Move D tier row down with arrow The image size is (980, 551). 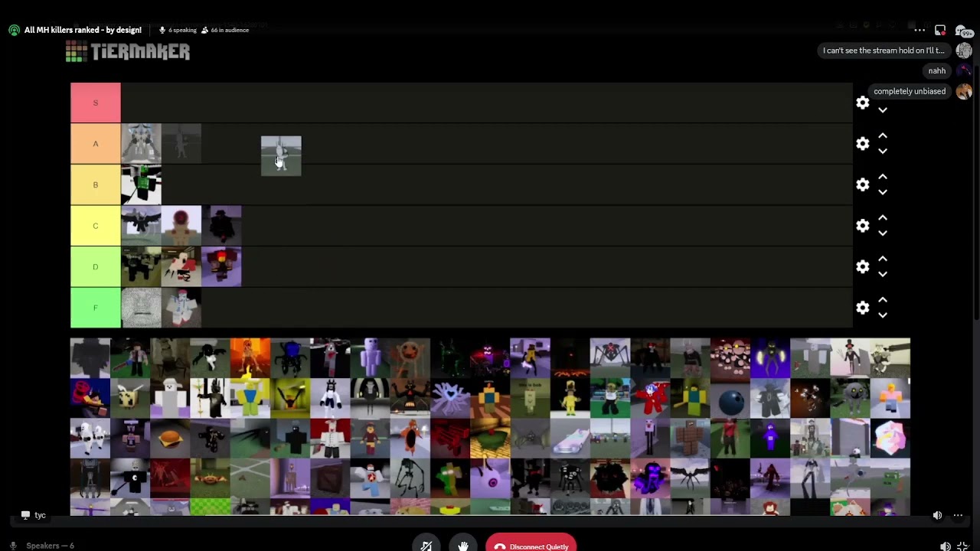(x=883, y=275)
